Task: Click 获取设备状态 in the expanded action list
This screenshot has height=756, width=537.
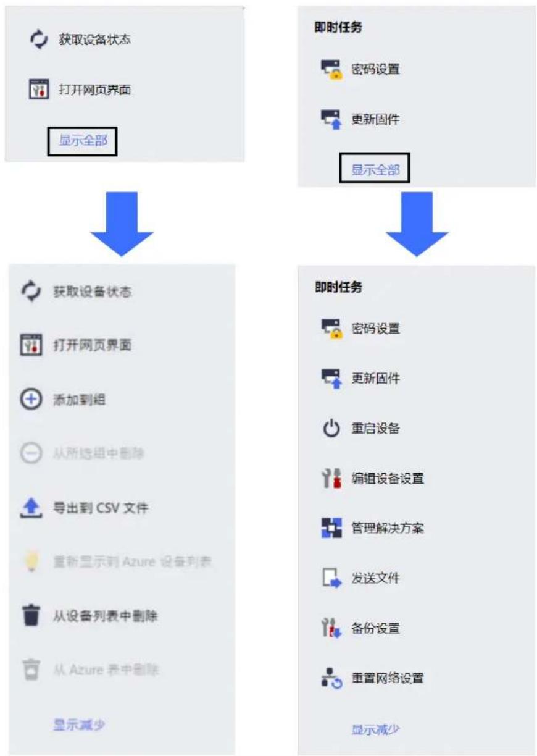Action: [x=91, y=292]
